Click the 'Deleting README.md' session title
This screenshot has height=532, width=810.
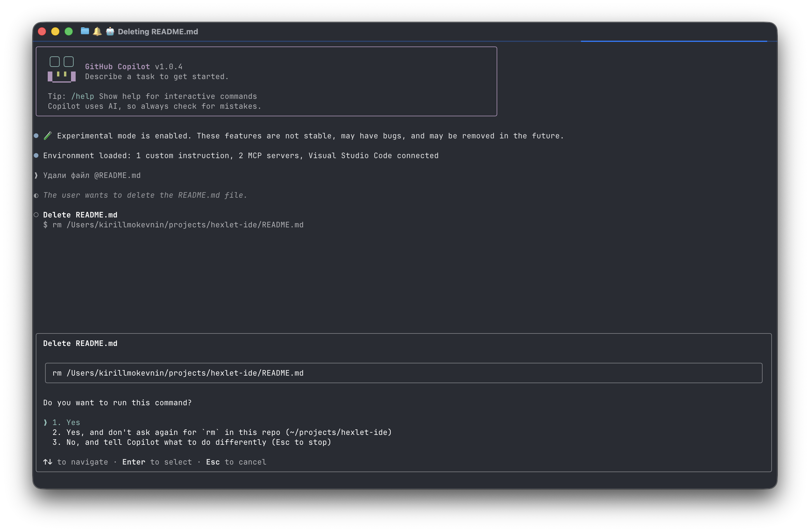(x=158, y=31)
